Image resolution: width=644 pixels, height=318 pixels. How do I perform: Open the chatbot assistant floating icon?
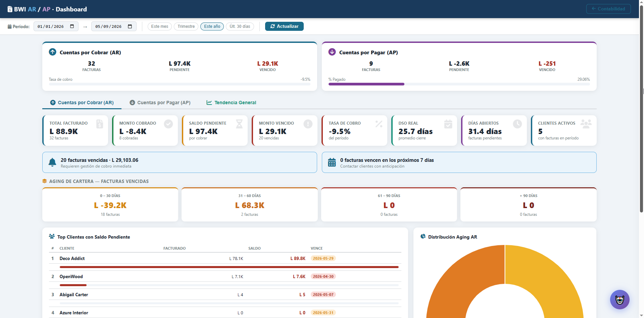coord(620,300)
